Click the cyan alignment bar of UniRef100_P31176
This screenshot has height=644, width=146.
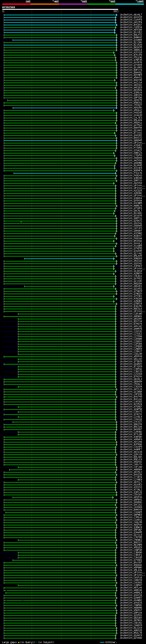coord(65,173)
